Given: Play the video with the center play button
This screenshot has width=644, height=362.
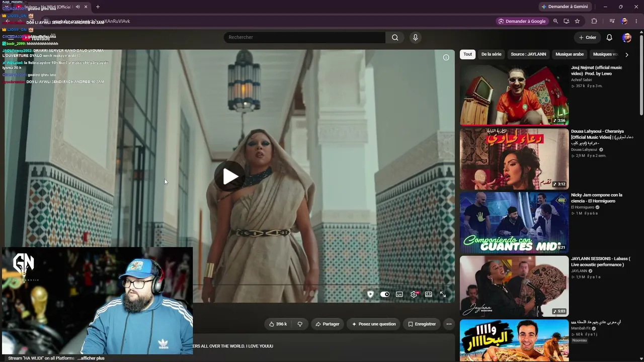Looking at the screenshot, I should [x=230, y=176].
